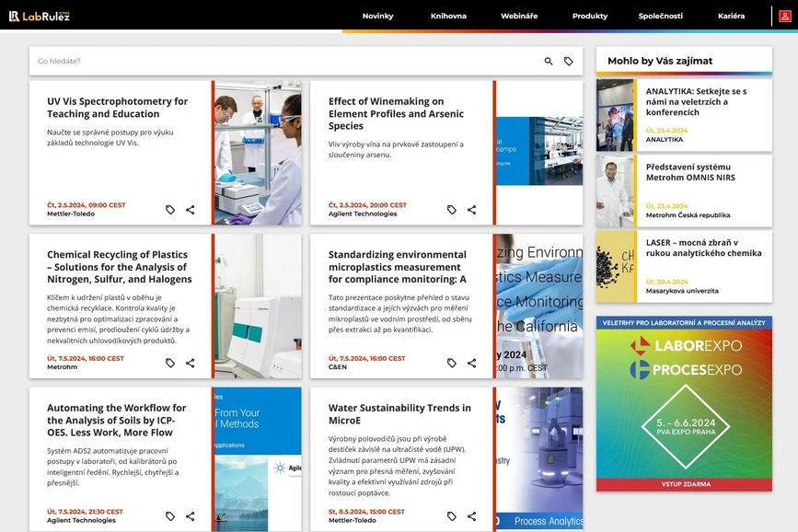The width and height of the screenshot is (798, 532).
Task: Click tag icon on Automating the Workflow card
Action: click(170, 516)
